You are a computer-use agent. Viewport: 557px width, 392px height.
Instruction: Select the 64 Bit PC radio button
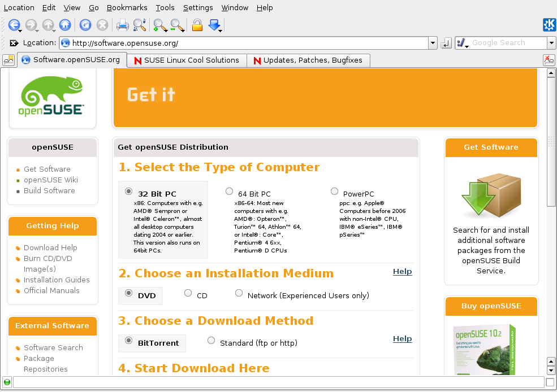pyautogui.click(x=229, y=191)
